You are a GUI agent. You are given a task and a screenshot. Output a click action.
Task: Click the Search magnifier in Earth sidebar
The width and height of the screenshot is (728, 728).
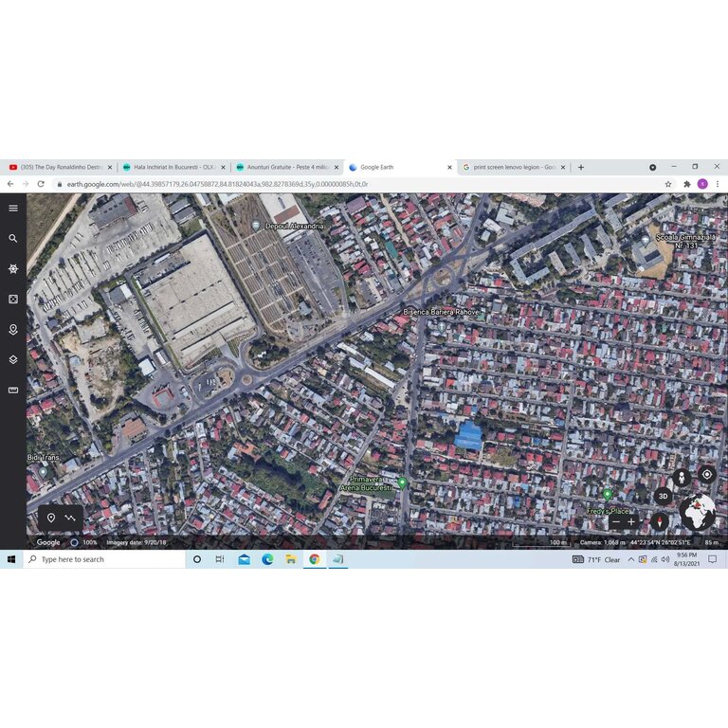13,239
